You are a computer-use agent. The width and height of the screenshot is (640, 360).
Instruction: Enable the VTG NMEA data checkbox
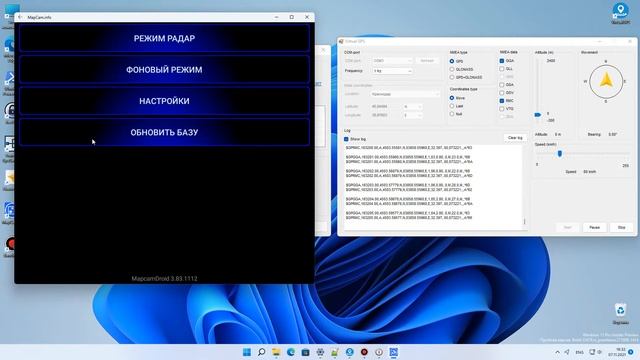(502, 109)
